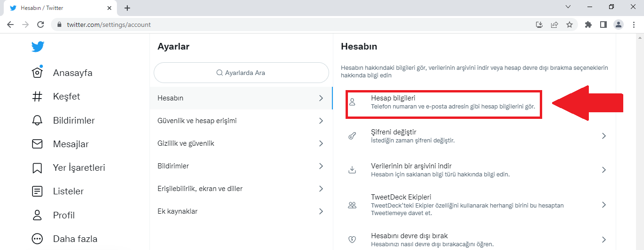Reload the Twitter page
The image size is (644, 250).
(41, 25)
